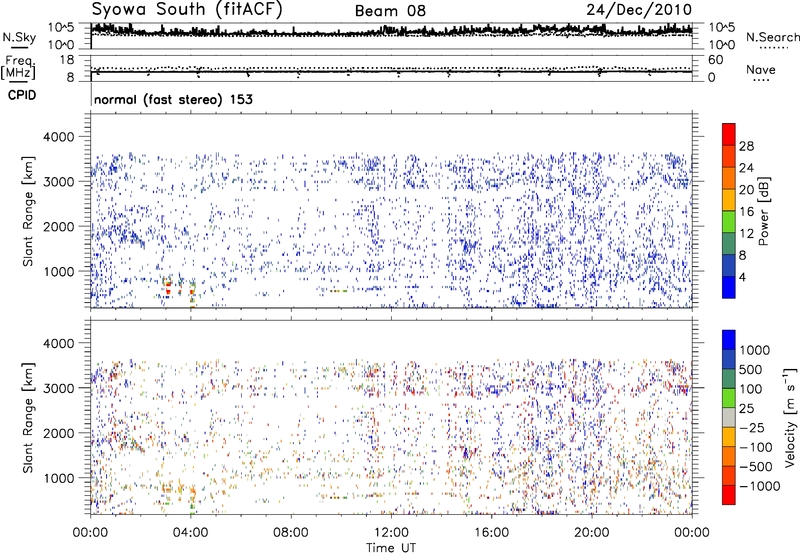This screenshot has height=554, width=800.
Task: Click the "100" label on the velocity colorbar
Action: pos(751,389)
